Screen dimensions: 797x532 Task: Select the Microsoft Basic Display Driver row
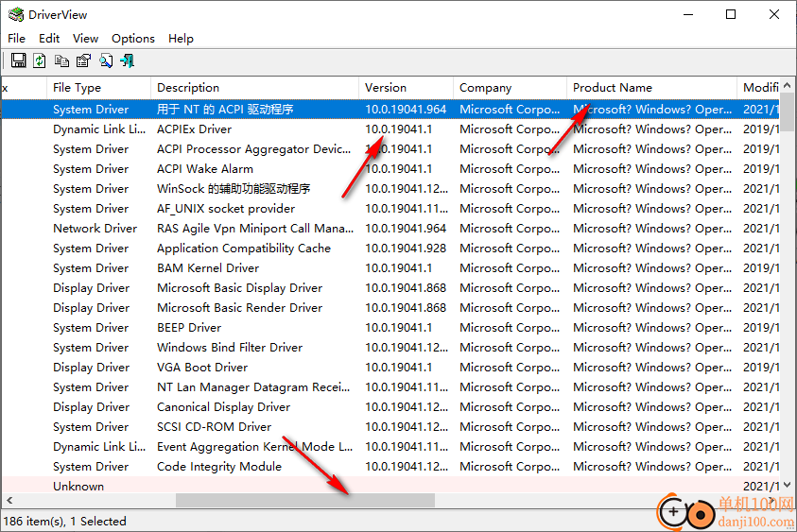click(x=390, y=287)
